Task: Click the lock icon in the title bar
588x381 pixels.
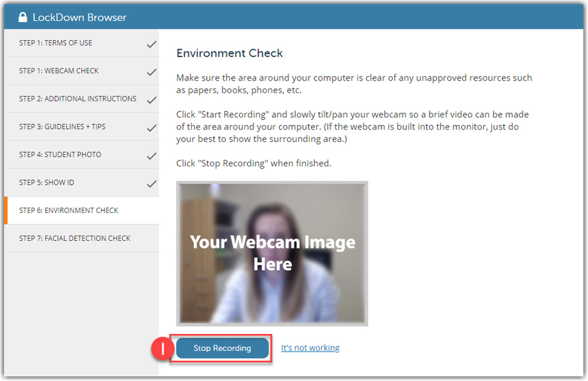Action: point(22,17)
